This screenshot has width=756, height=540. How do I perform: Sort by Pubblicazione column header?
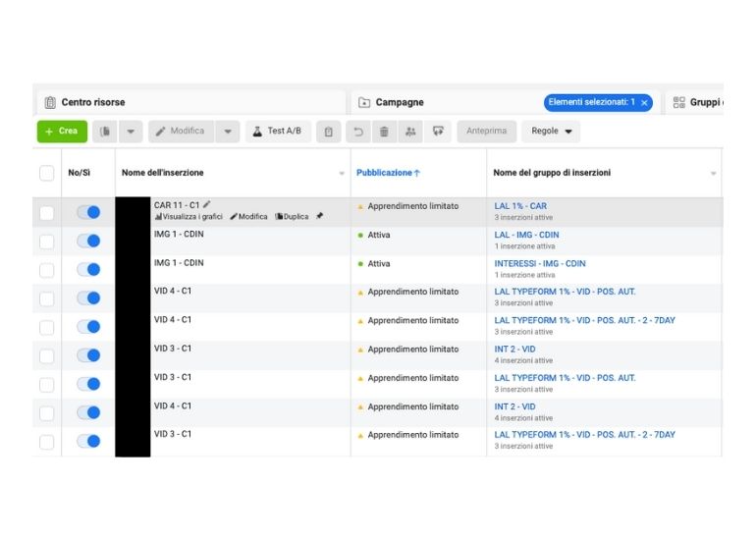[388, 173]
